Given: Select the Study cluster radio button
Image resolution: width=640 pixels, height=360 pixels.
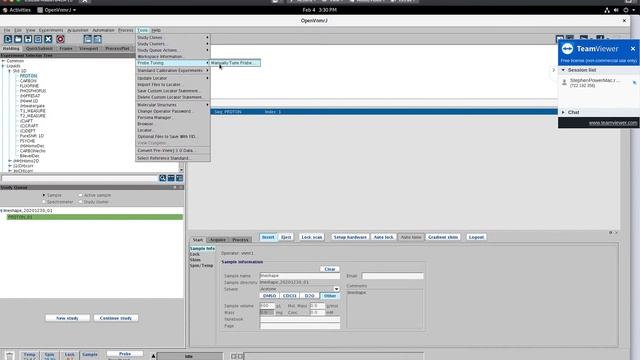Looking at the screenshot, I should pyautogui.click(x=80, y=202).
